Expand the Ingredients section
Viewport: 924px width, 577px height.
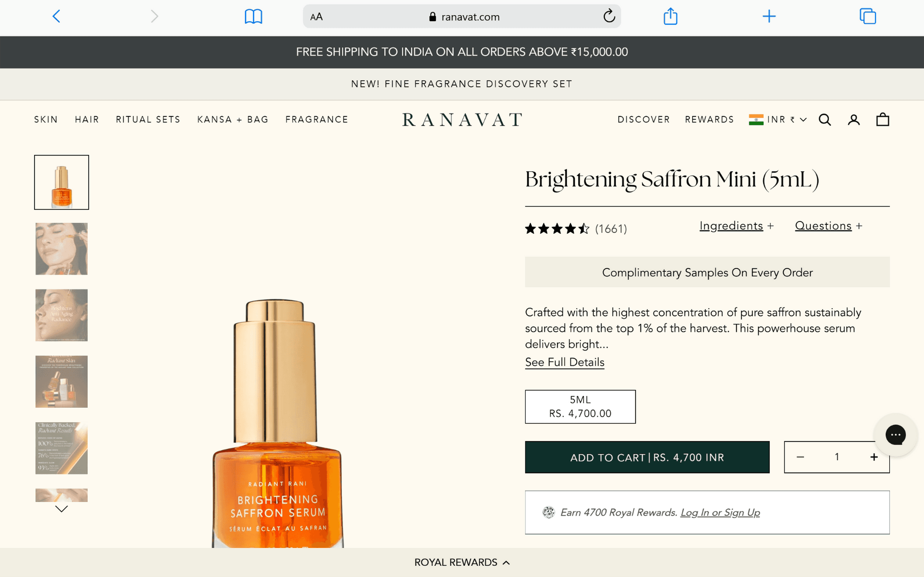point(736,226)
